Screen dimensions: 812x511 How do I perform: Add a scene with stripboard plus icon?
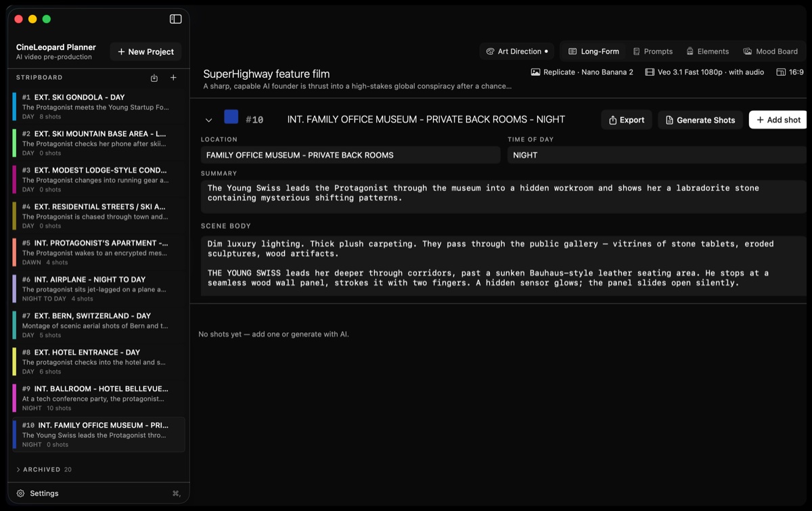coord(173,78)
